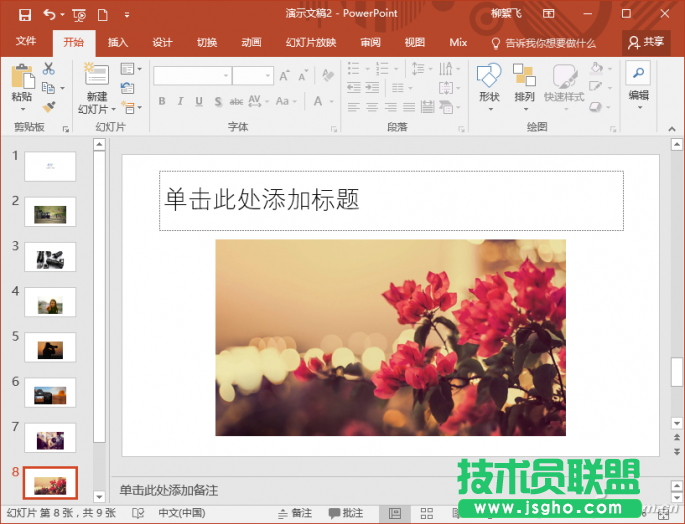
Task: Toggle bold formatting
Action: click(x=161, y=102)
